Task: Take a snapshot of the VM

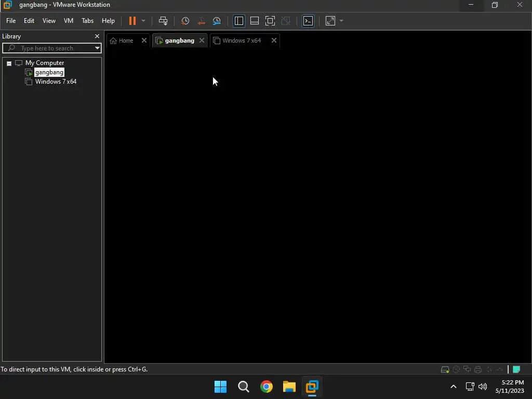Action: tap(185, 21)
